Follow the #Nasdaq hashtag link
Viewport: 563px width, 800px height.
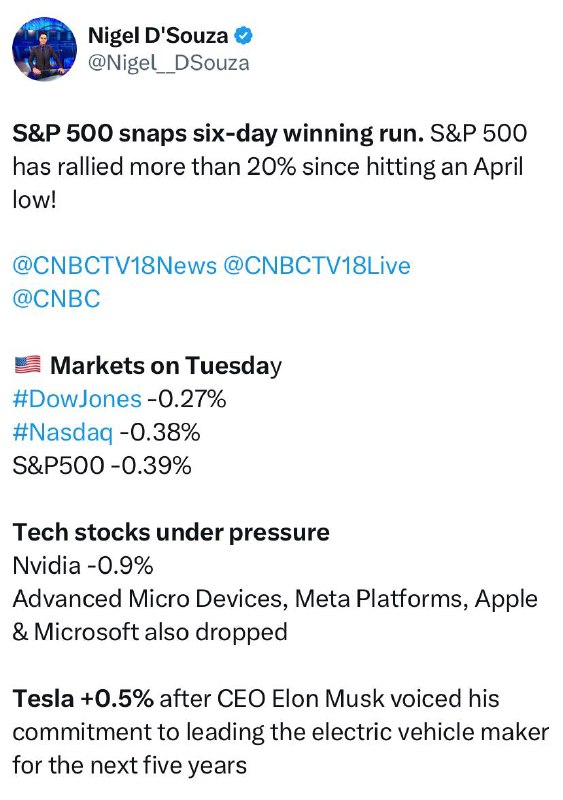tap(62, 433)
